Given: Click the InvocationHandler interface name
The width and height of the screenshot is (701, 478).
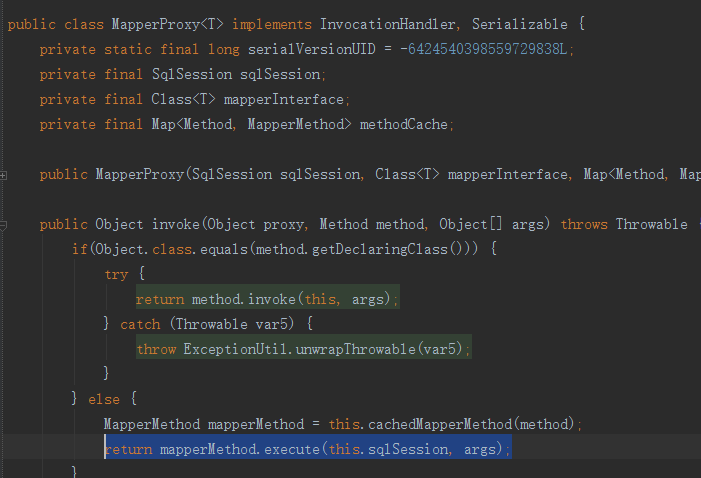Looking at the screenshot, I should click(x=388, y=24).
